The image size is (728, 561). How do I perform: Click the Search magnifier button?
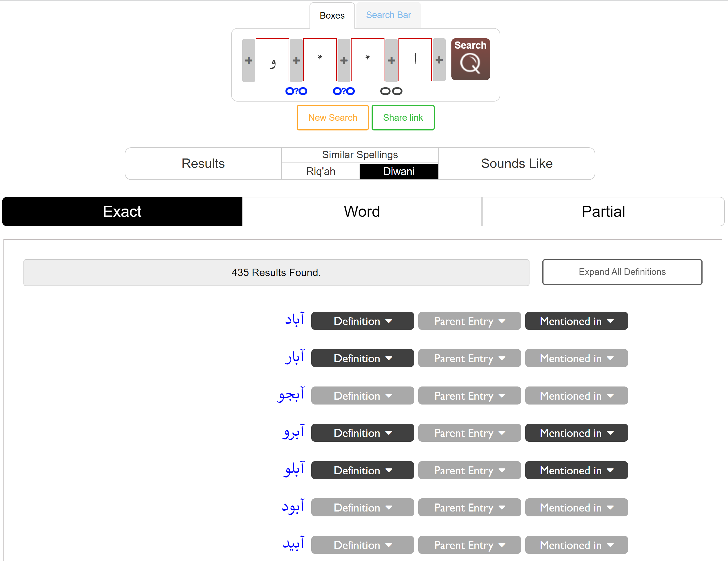tap(470, 59)
